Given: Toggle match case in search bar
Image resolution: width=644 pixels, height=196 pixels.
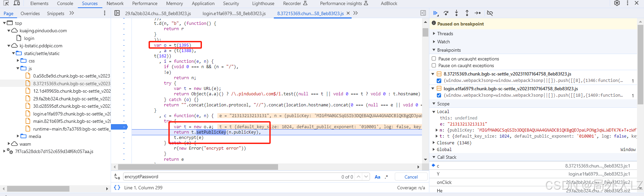Looking at the screenshot, I should (377, 177).
